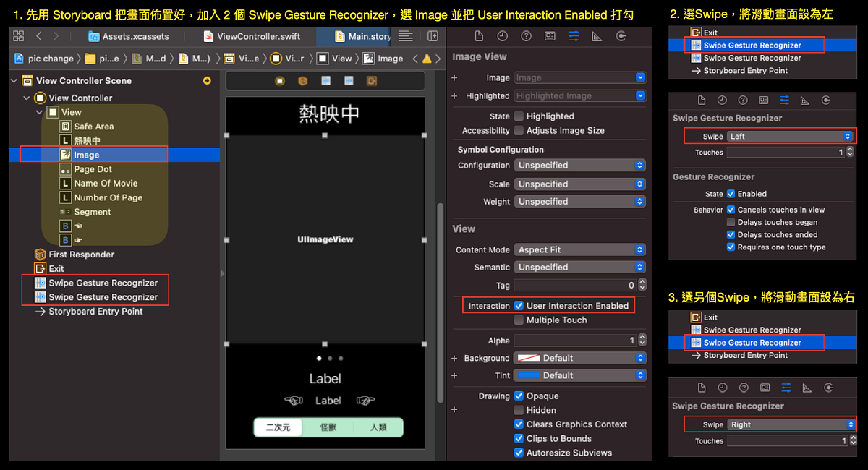Open the Identity inspector
The width and height of the screenshot is (868, 470).
point(550,35)
